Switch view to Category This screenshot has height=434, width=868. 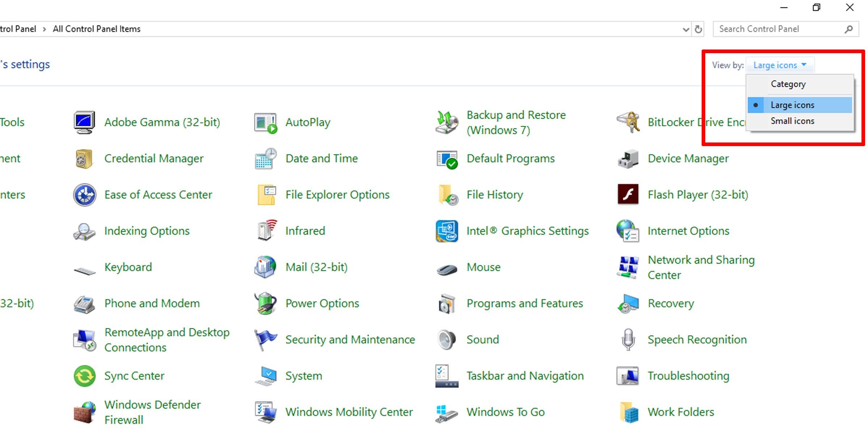[x=788, y=84]
